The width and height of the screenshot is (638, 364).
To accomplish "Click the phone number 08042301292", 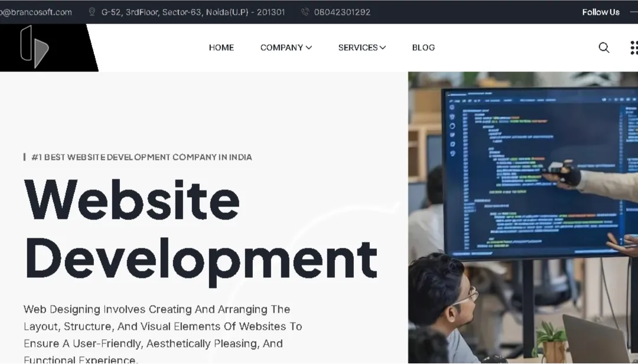I will [342, 12].
